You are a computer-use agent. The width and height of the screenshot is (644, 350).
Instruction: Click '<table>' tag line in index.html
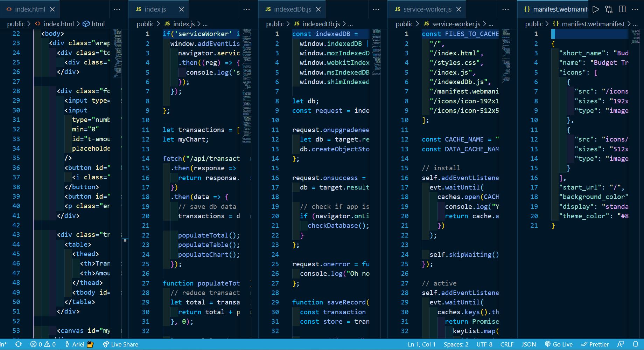pos(78,244)
